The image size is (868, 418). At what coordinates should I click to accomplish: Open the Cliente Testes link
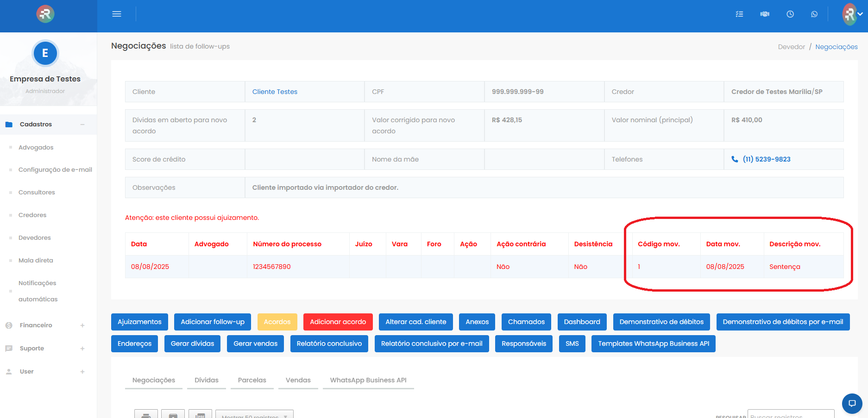(275, 92)
